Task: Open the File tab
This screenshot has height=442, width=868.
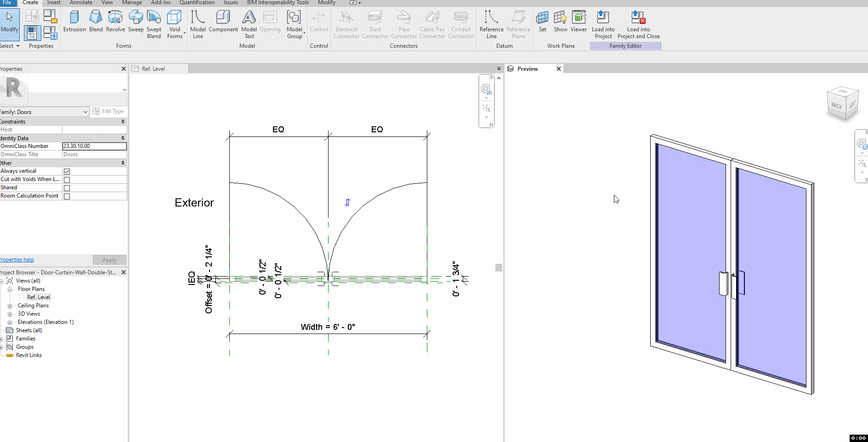Action: tap(7, 3)
